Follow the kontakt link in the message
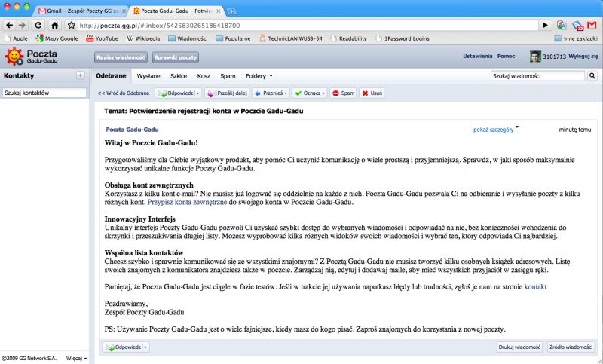This screenshot has height=364, width=603. (x=535, y=286)
